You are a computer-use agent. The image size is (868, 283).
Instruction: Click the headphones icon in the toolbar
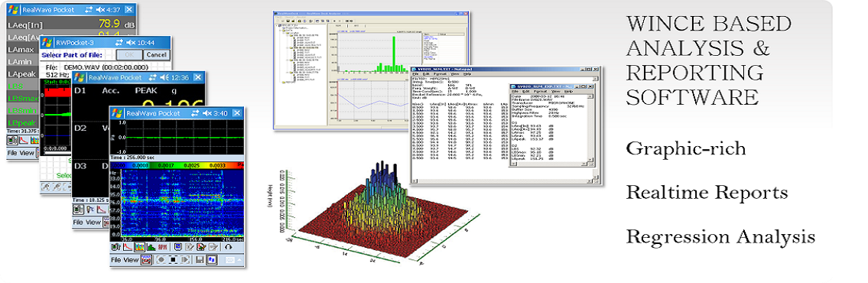[x=229, y=247]
